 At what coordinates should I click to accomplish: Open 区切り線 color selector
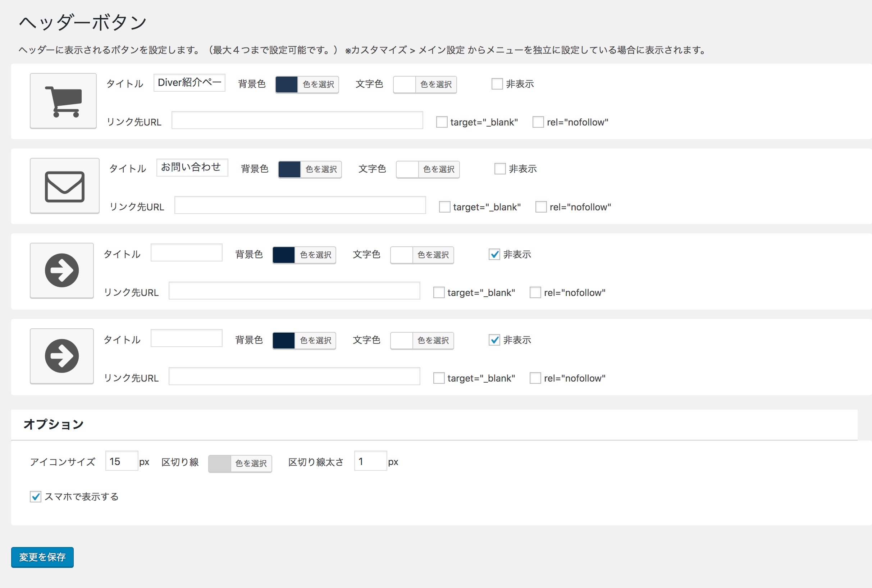[250, 464]
